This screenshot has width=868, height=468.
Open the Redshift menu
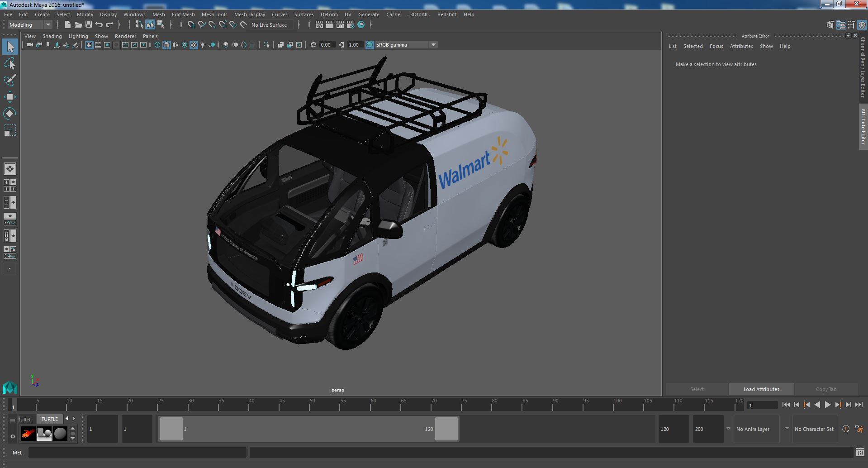447,14
